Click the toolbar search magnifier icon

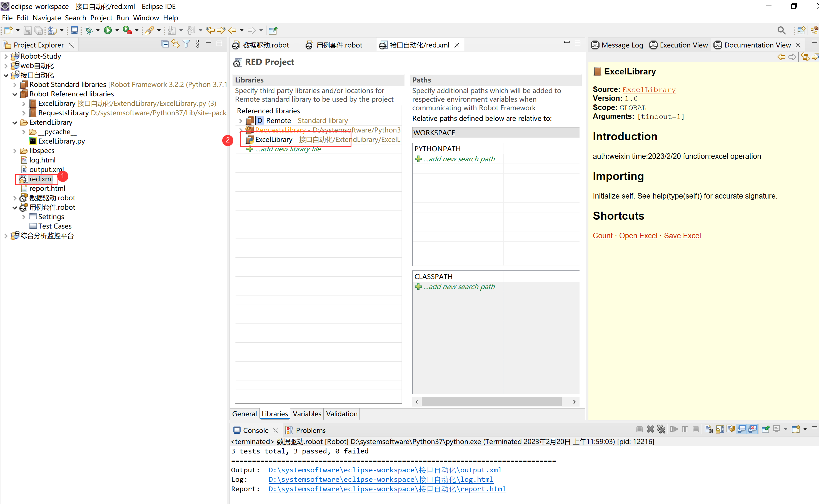[x=781, y=30]
